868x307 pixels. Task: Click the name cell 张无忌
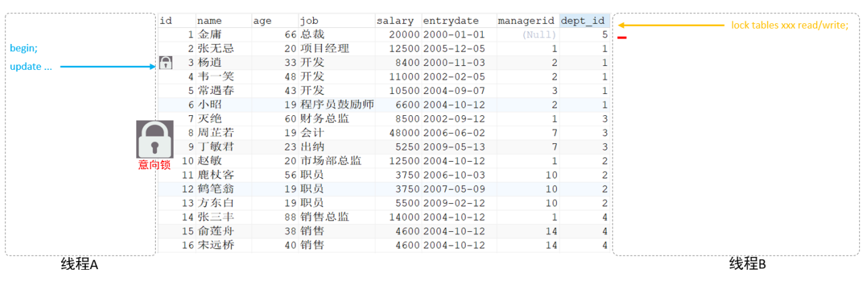pyautogui.click(x=215, y=49)
